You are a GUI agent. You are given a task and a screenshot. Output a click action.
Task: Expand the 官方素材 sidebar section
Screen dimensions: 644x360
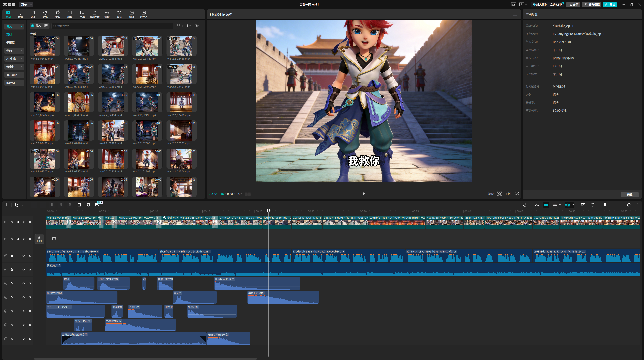[x=14, y=75]
